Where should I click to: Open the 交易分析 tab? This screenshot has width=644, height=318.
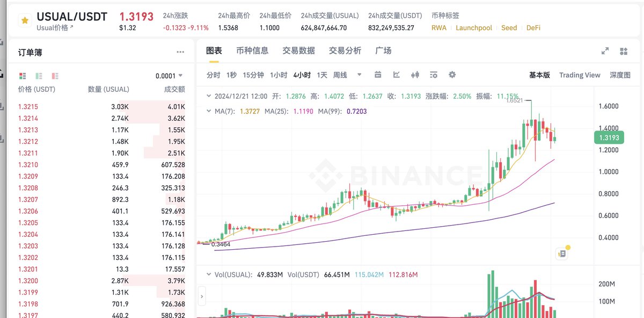click(x=345, y=50)
